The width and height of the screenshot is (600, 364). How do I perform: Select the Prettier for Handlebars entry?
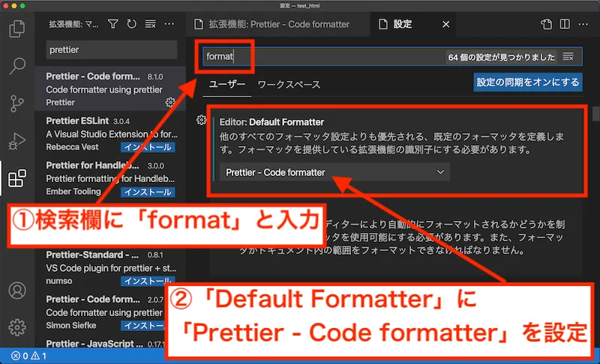[110, 178]
